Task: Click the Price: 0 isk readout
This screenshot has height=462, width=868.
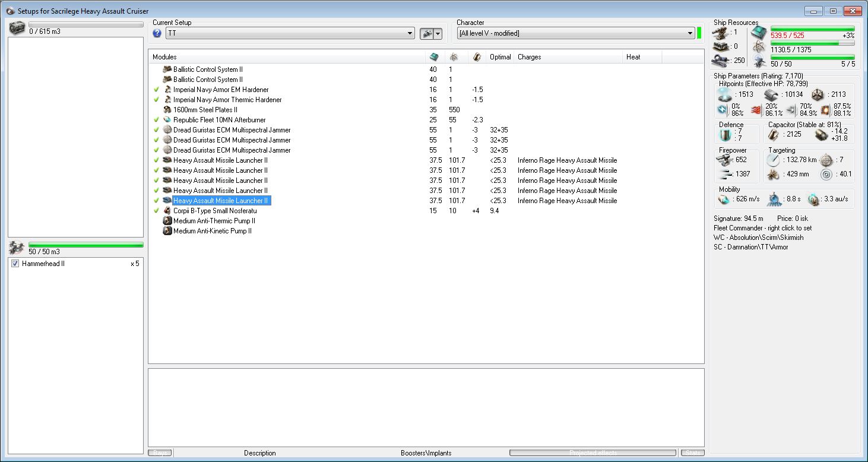Action: click(x=794, y=219)
